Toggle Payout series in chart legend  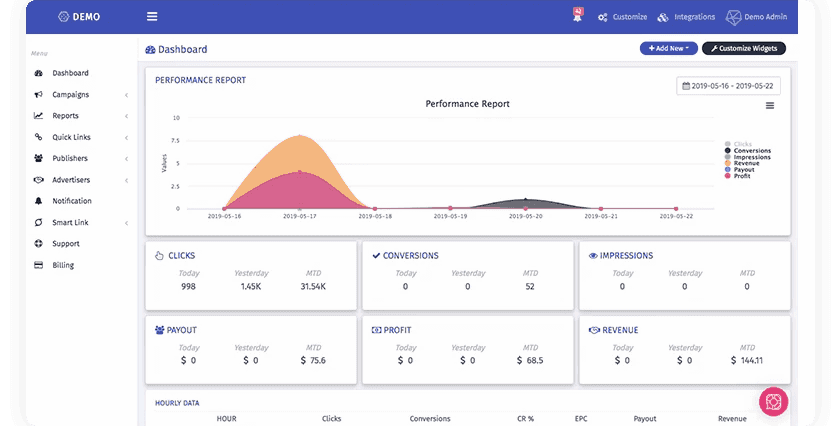pyautogui.click(x=740, y=169)
